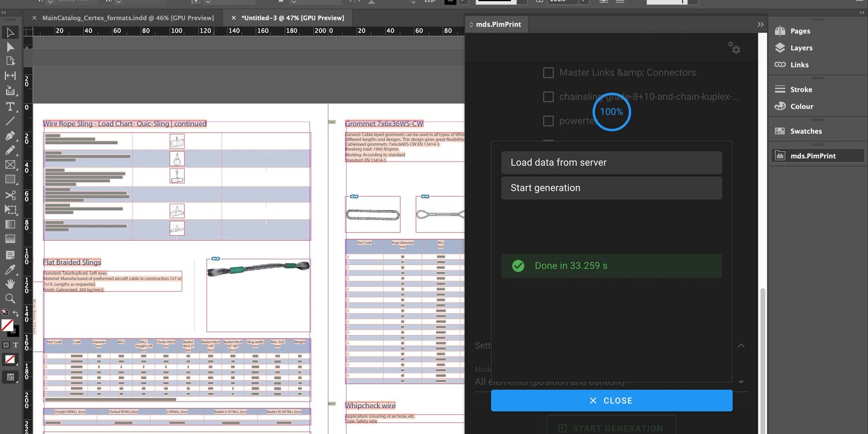
Task: Open the All elements mode dropdown
Action: [x=741, y=382]
